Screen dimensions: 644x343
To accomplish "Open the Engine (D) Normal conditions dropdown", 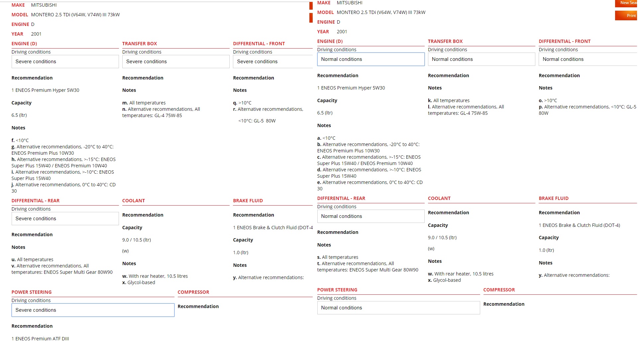I will coord(371,59).
